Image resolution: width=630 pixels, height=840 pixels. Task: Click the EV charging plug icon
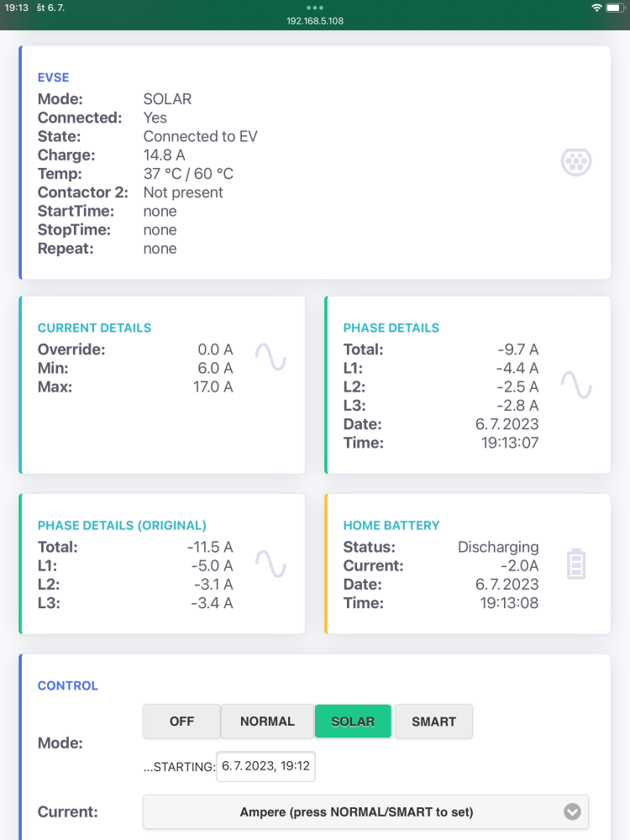tap(576, 162)
